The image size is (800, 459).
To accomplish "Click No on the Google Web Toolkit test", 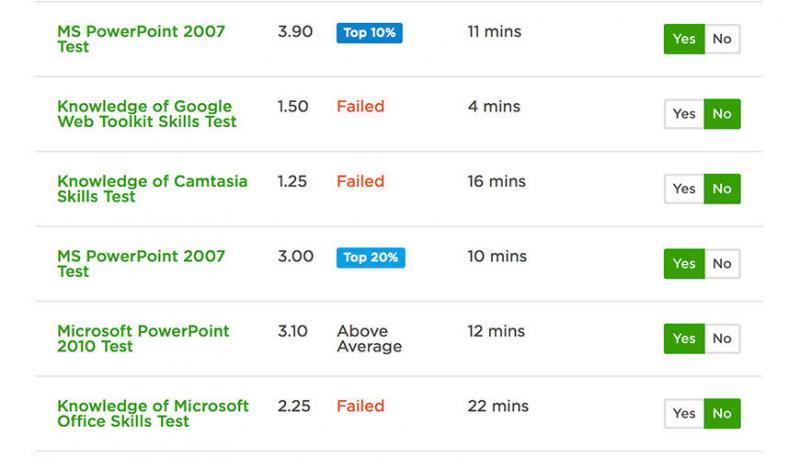I will pos(722,114).
